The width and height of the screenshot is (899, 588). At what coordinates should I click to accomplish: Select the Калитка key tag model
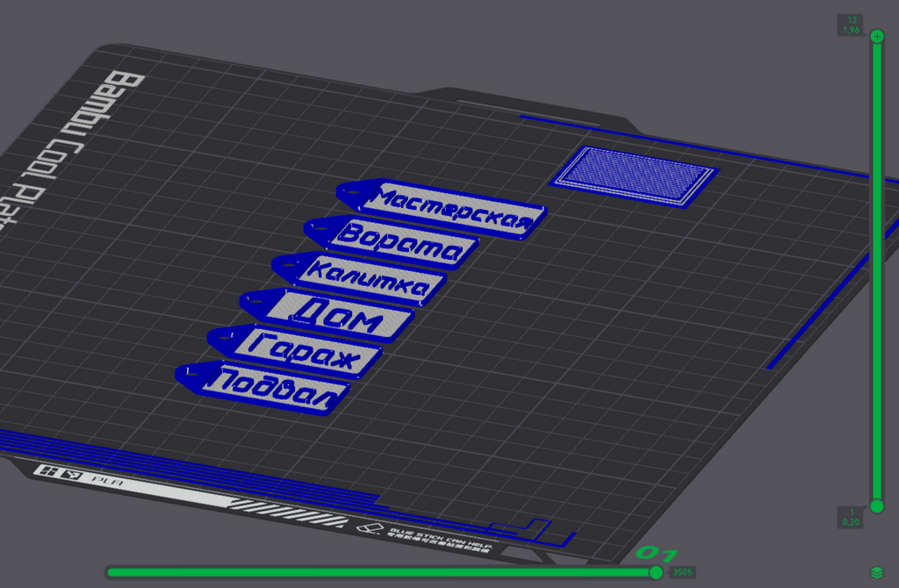359,278
